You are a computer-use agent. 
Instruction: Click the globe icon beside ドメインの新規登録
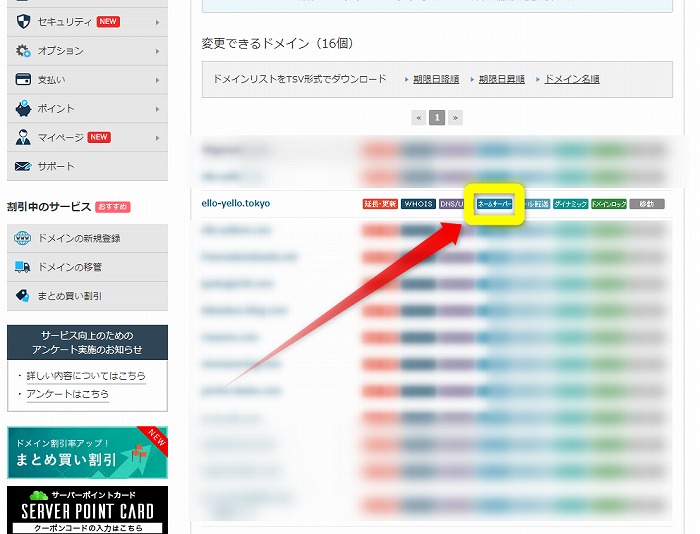tap(23, 238)
